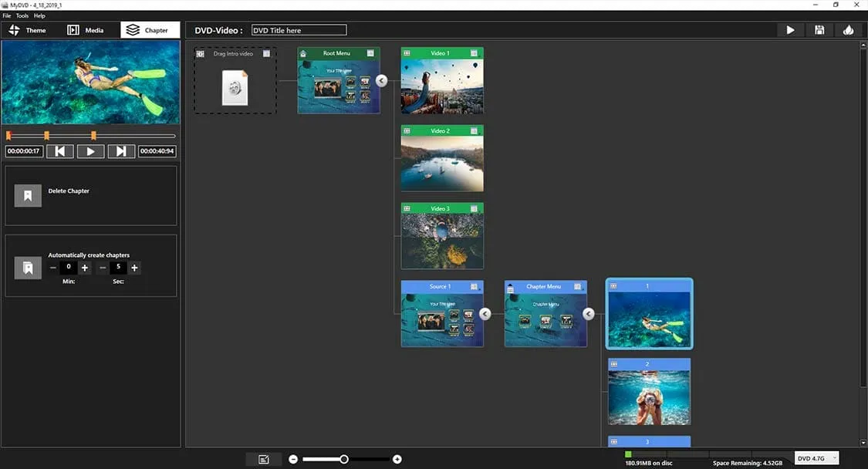The width and height of the screenshot is (868, 469).
Task: Open options icon on Video 1 node
Action: coord(474,53)
